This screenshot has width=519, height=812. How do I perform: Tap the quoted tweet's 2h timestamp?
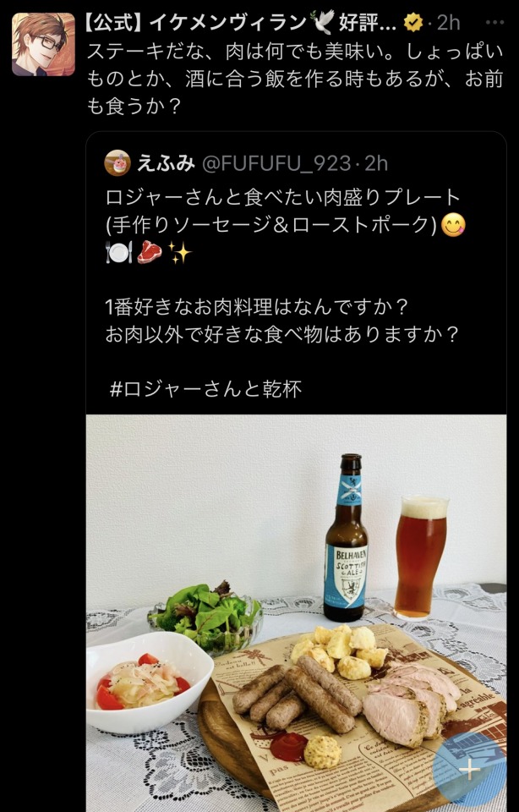(x=376, y=163)
